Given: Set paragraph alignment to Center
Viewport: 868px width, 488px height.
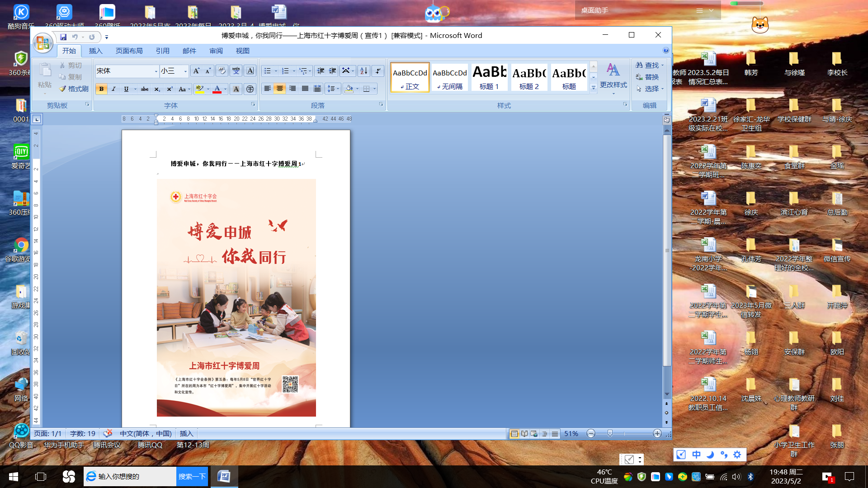Looking at the screenshot, I should pyautogui.click(x=280, y=89).
